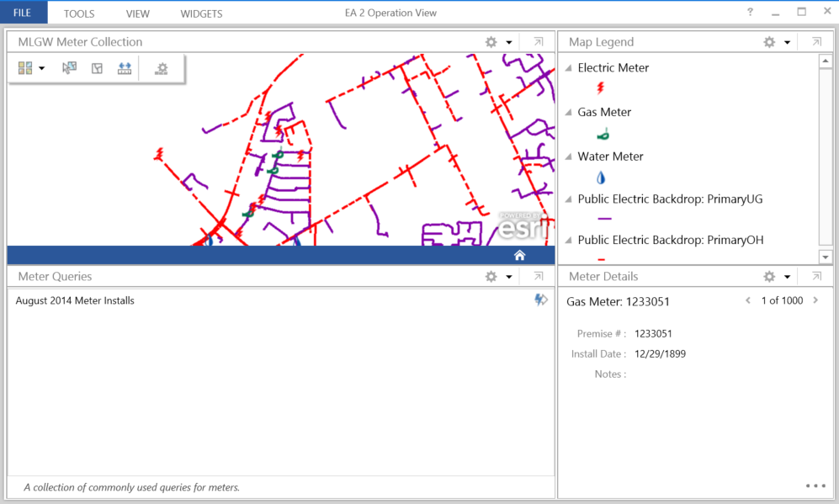This screenshot has width=839, height=504.
Task: Click the EA 2 Operation View window title
Action: 390,13
